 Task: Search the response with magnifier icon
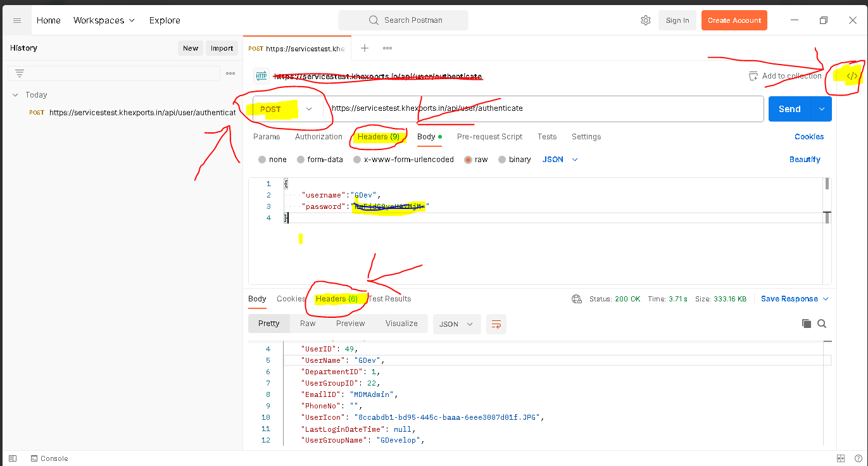coord(822,324)
